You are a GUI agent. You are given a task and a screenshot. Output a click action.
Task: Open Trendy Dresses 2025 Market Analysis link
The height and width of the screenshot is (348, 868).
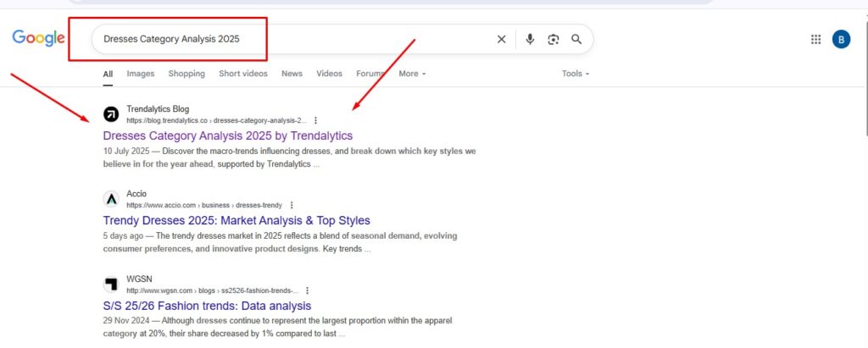tap(236, 221)
